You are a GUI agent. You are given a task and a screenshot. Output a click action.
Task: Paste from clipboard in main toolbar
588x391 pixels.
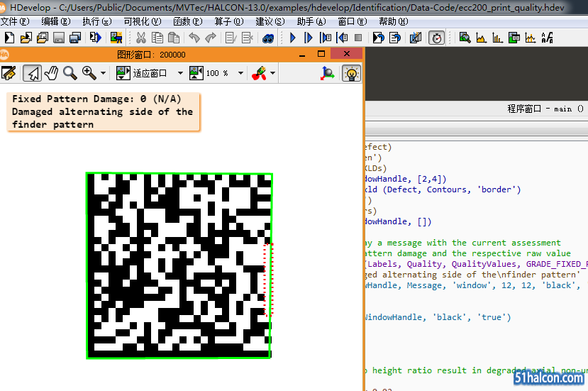[174, 38]
